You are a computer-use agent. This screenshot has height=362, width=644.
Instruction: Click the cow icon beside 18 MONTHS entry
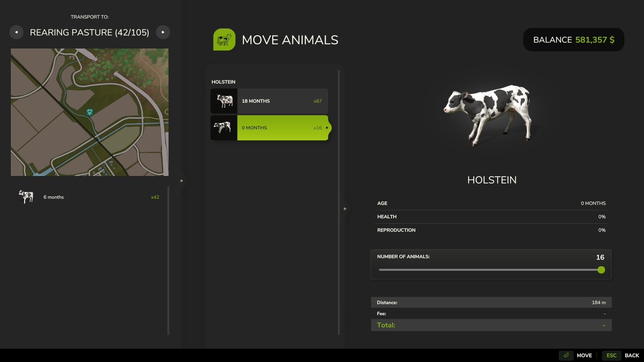pos(223,101)
